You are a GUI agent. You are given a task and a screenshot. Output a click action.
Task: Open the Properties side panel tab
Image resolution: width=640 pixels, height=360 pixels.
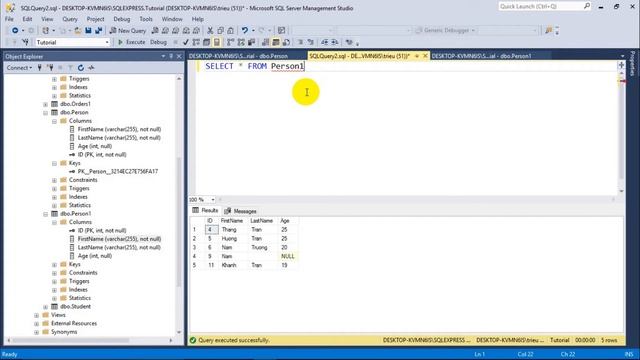tap(632, 63)
